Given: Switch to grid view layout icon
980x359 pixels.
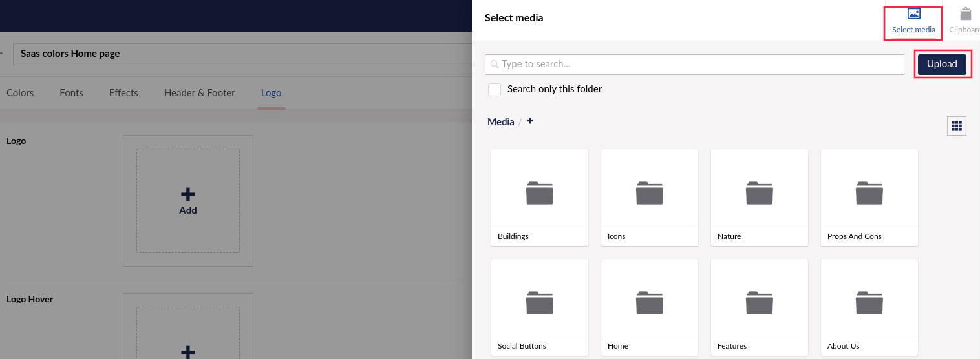Looking at the screenshot, I should tap(956, 126).
